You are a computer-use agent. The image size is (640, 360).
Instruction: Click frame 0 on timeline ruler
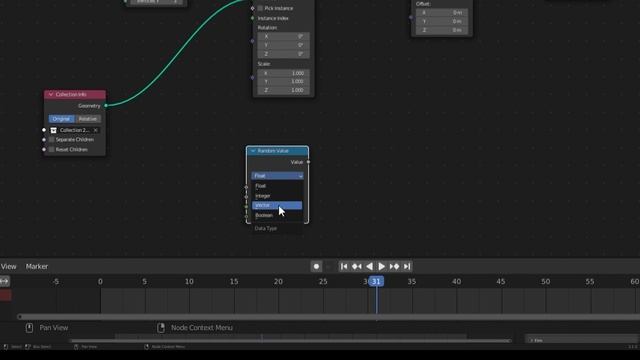pos(100,282)
